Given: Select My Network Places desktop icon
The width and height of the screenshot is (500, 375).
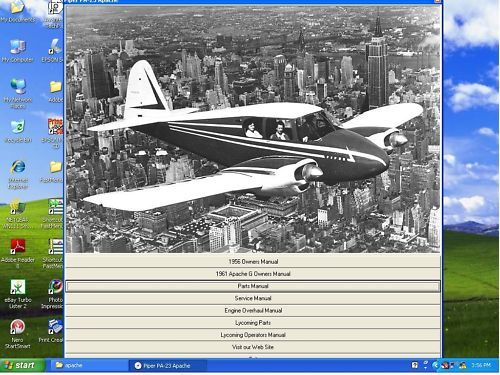Looking at the screenshot, I should pyautogui.click(x=17, y=93).
